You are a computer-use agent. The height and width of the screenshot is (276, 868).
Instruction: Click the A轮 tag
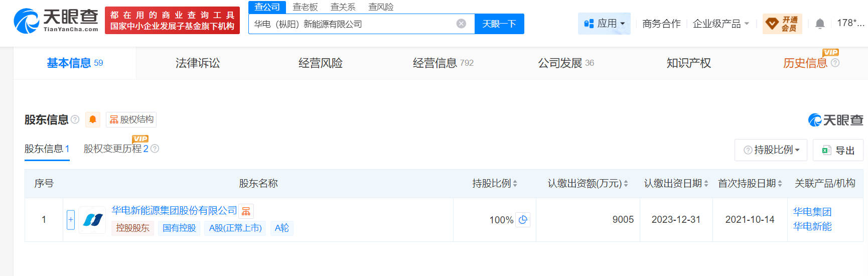coord(282,228)
